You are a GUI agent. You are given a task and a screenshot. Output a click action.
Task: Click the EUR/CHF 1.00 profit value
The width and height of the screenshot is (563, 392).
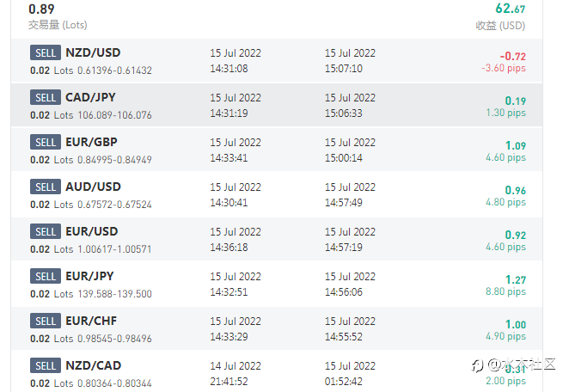coord(516,324)
